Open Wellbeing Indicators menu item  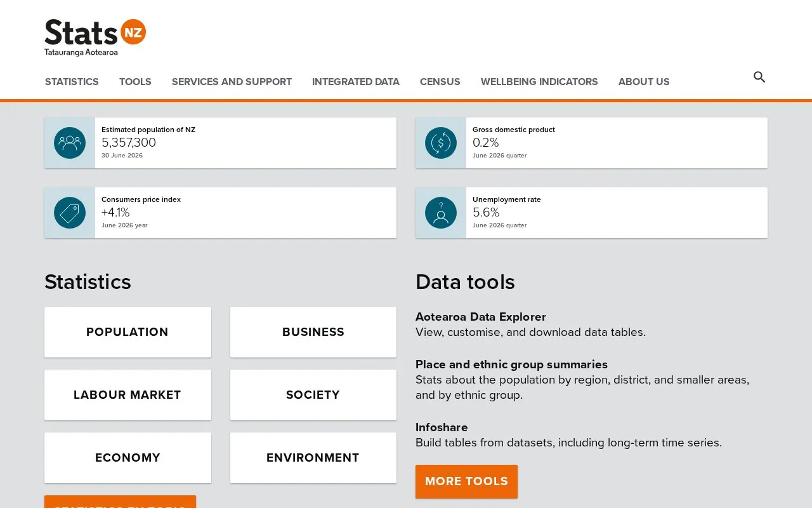coord(539,82)
